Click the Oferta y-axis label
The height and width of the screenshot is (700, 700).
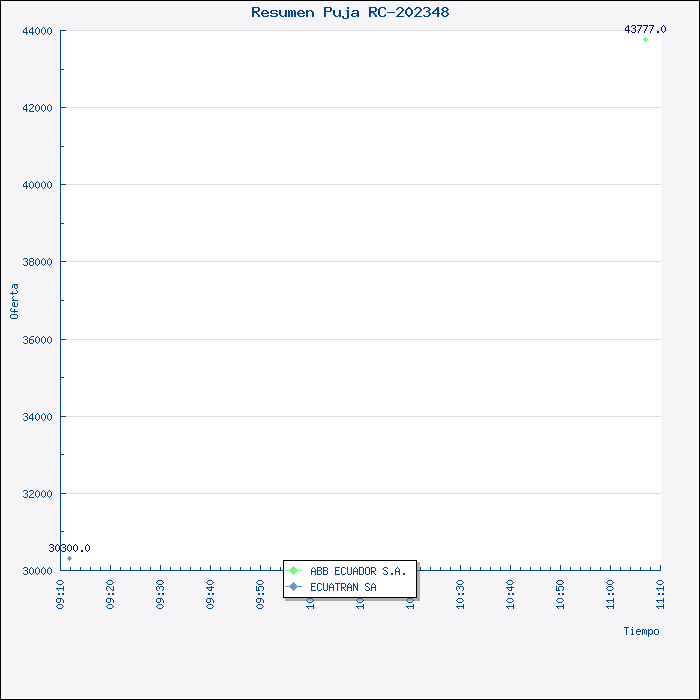click(14, 301)
